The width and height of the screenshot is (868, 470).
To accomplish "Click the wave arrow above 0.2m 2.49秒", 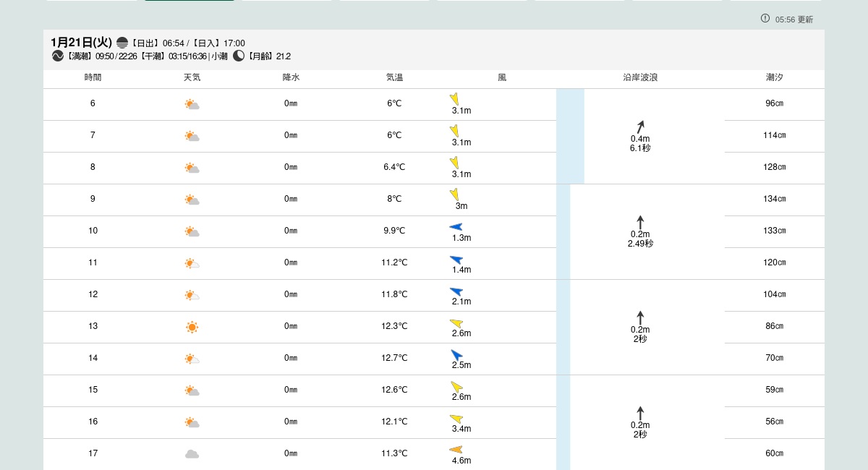I will click(640, 222).
